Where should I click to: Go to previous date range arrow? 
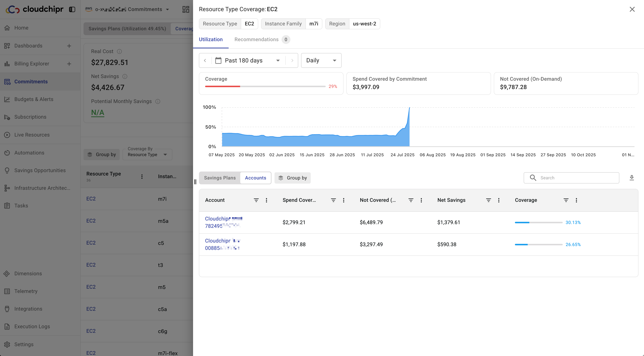point(205,61)
